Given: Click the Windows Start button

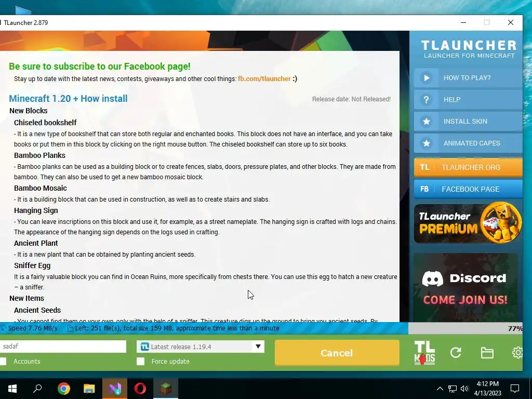Looking at the screenshot, I should 12,389.
